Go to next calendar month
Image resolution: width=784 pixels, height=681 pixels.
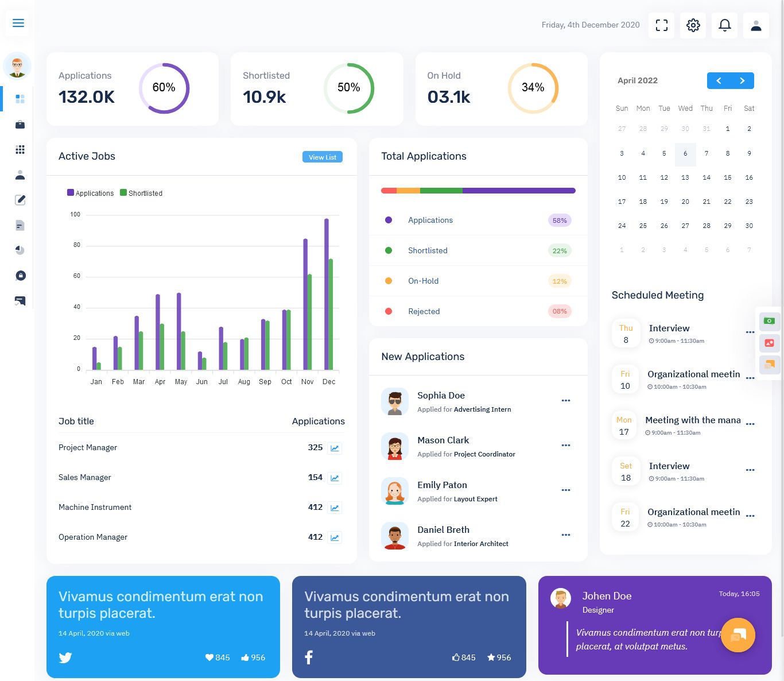click(x=742, y=81)
